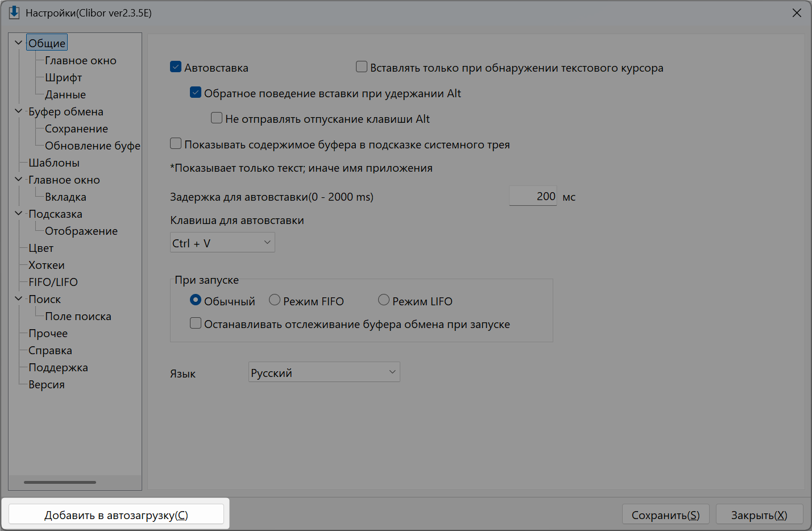Open the FIFO/LIFO settings page

[x=53, y=282]
